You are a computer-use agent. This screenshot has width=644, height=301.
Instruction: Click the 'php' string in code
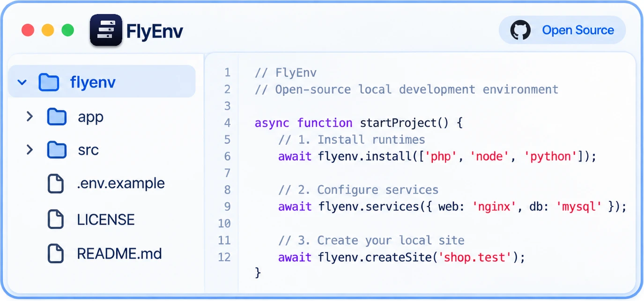(x=440, y=157)
